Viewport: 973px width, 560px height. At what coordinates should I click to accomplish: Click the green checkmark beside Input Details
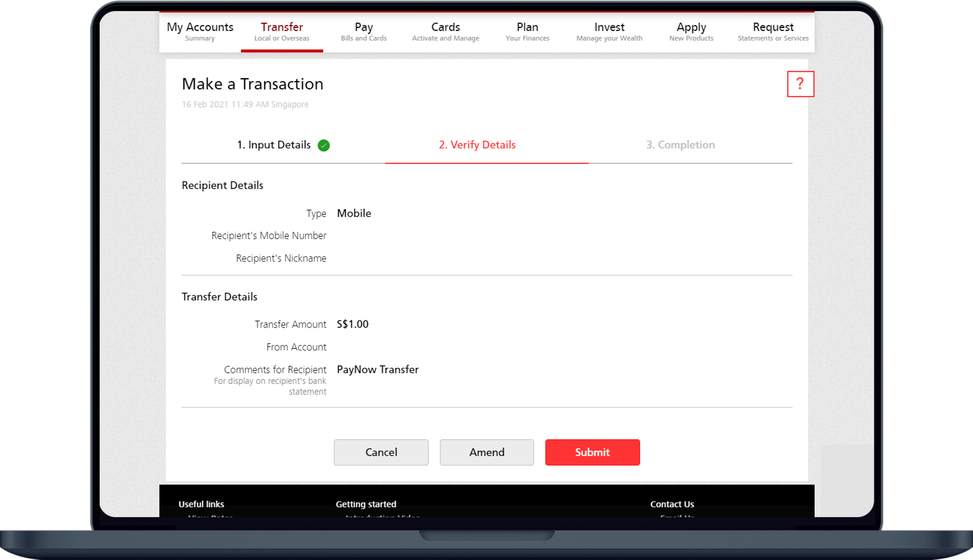(324, 145)
